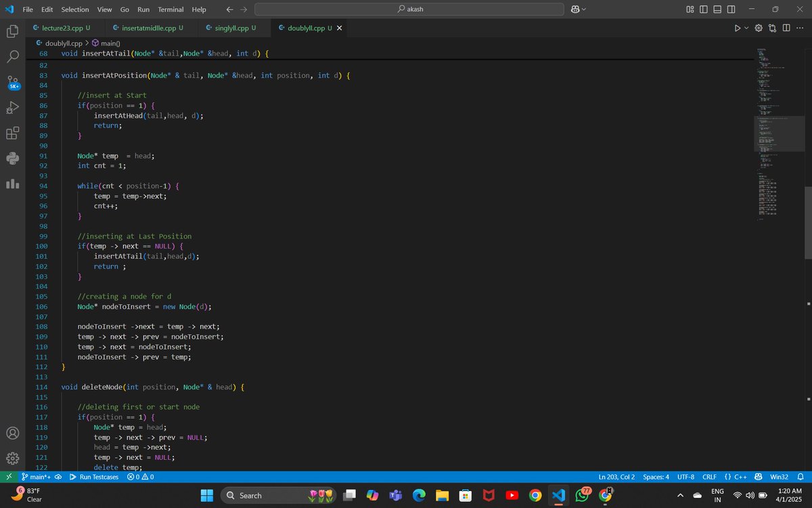Run the C++ file with play button

738,28
